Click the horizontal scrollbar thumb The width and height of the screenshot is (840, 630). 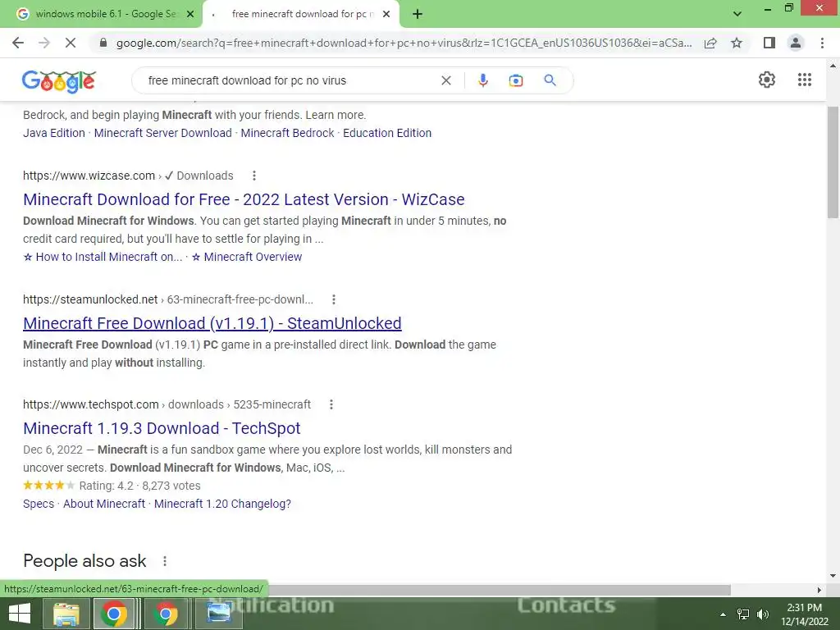498,590
